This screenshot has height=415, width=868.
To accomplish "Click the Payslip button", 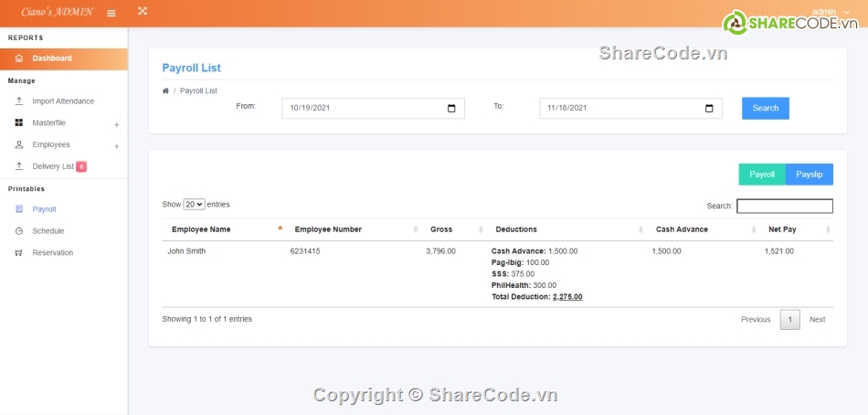I will coord(810,174).
